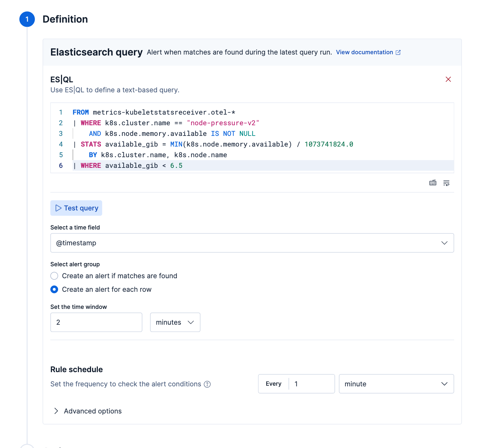
Task: Click the STATS available_gib line in editor
Action: 213,144
